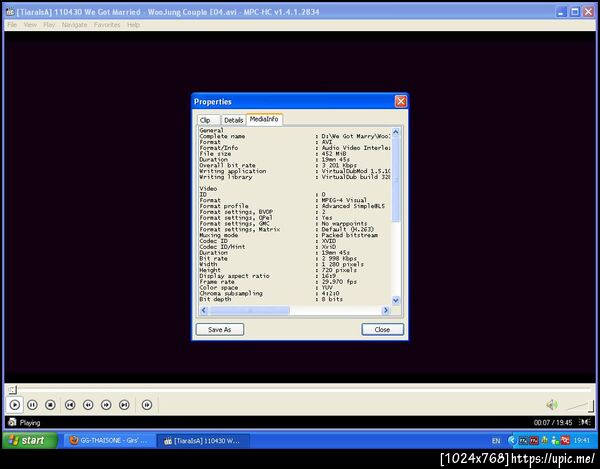The image size is (600, 469).
Task: Click the Save As button
Action: pyautogui.click(x=220, y=329)
